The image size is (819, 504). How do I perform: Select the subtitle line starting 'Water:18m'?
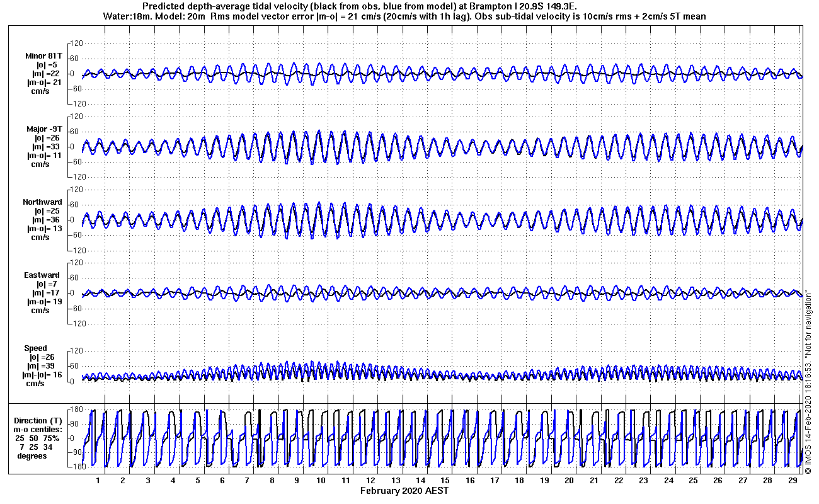pos(404,16)
